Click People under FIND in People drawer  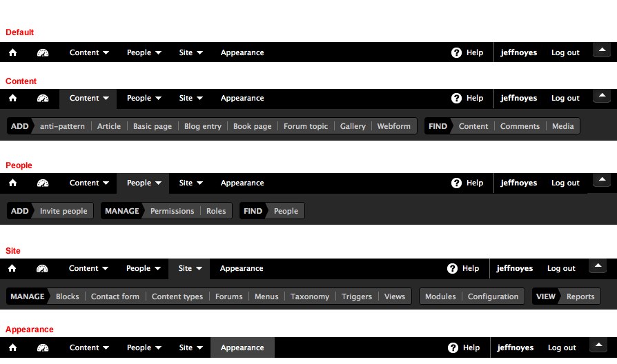coord(286,211)
